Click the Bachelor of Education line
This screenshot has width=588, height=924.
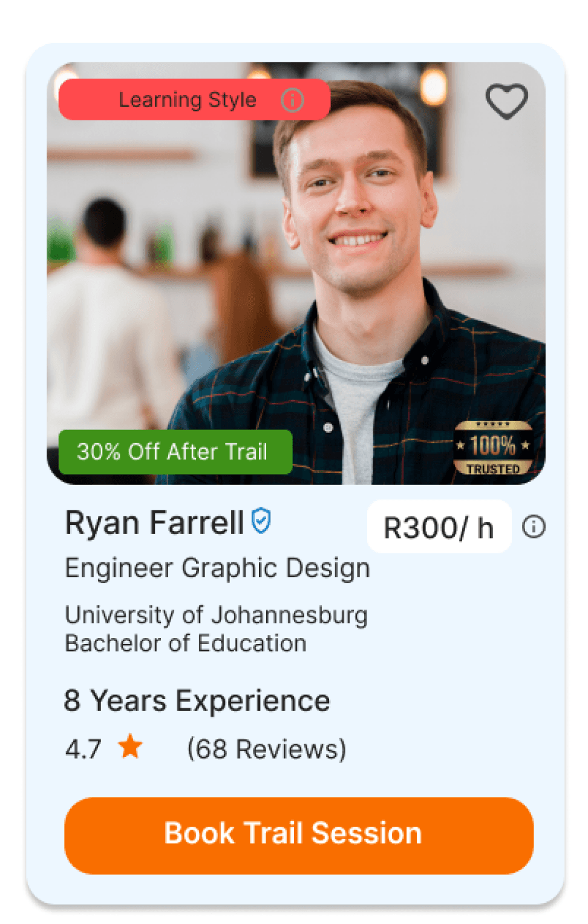[x=186, y=643]
